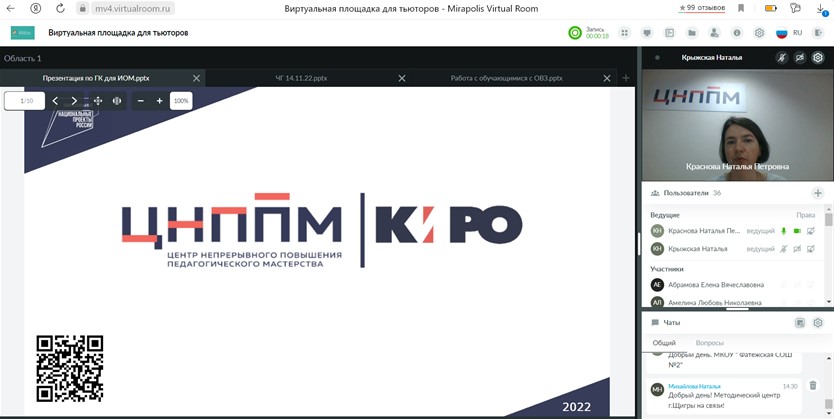Click the Михайлова Наталья sender name in chat

pos(694,386)
